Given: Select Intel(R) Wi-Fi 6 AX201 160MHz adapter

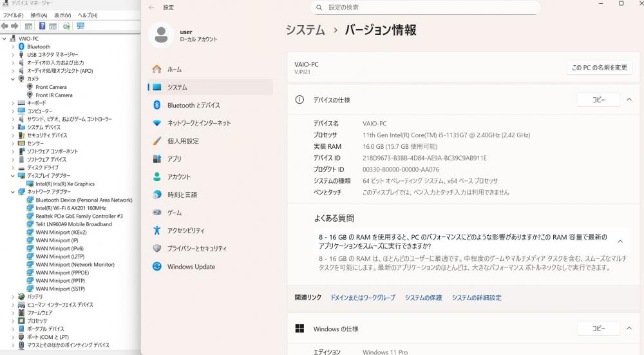Looking at the screenshot, I should click(x=71, y=208).
